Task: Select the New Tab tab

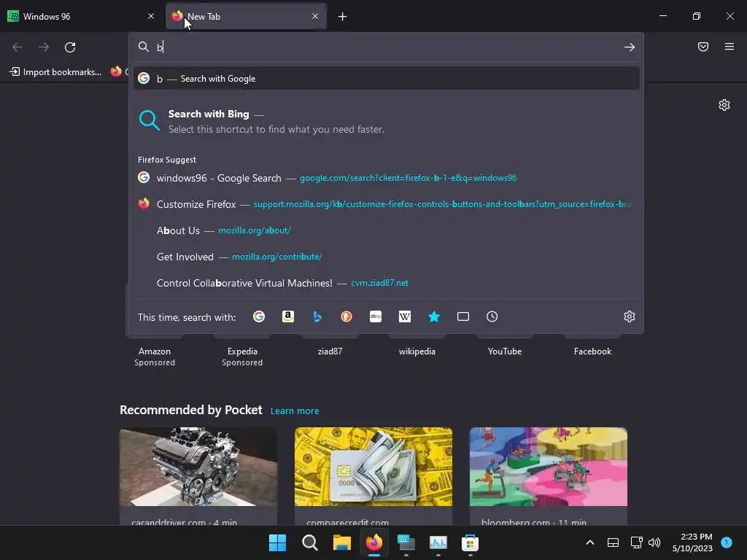Action: click(246, 17)
